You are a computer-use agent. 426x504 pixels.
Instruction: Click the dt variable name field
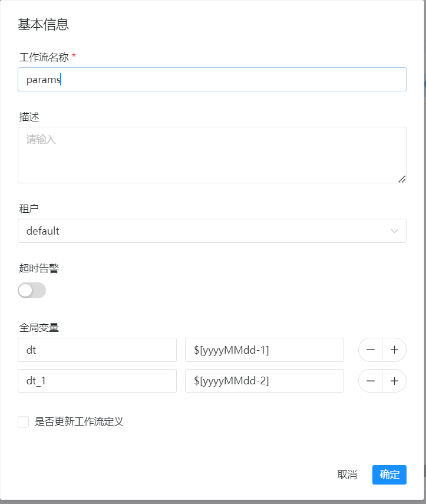pyautogui.click(x=97, y=350)
